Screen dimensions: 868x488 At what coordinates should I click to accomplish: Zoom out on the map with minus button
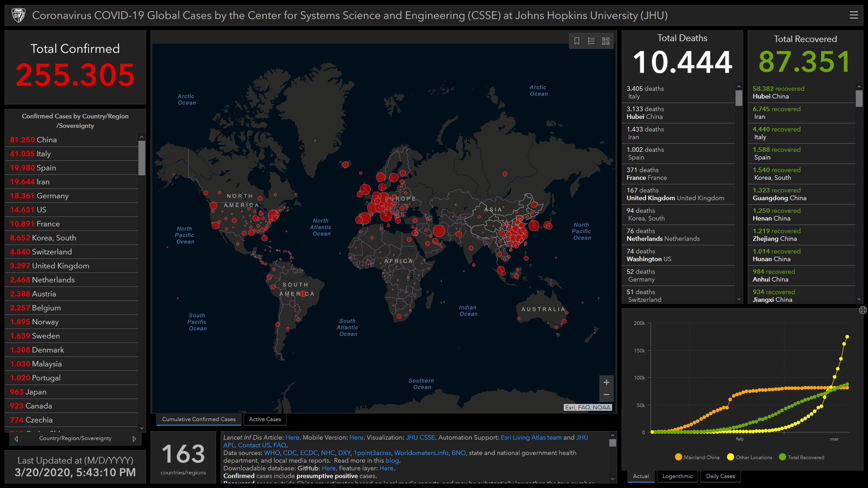tap(606, 395)
